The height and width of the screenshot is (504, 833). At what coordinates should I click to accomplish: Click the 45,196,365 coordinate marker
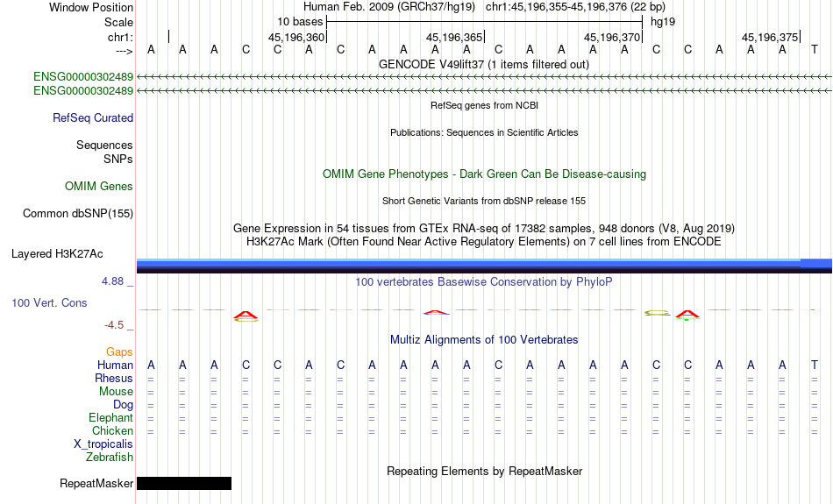pyautogui.click(x=453, y=37)
